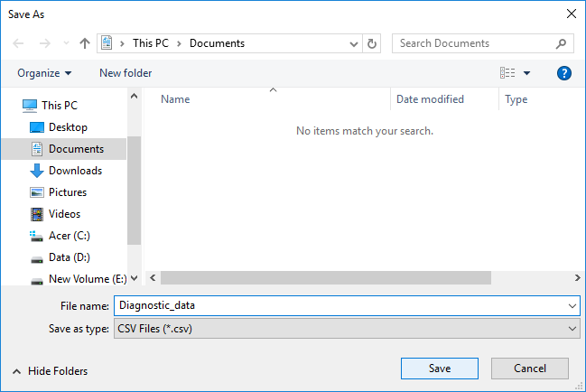Create a New folder

[126, 73]
